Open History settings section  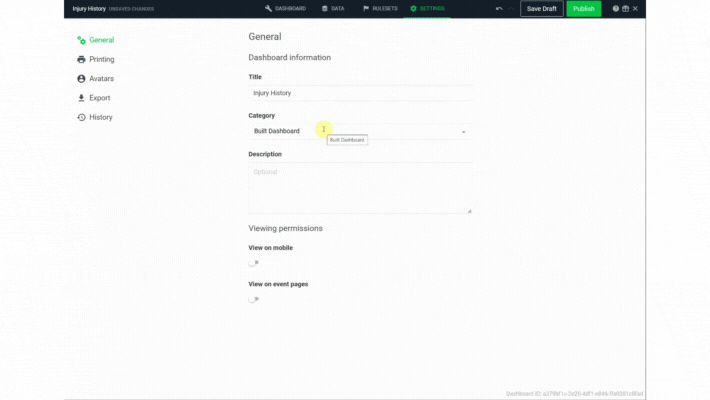95,117
